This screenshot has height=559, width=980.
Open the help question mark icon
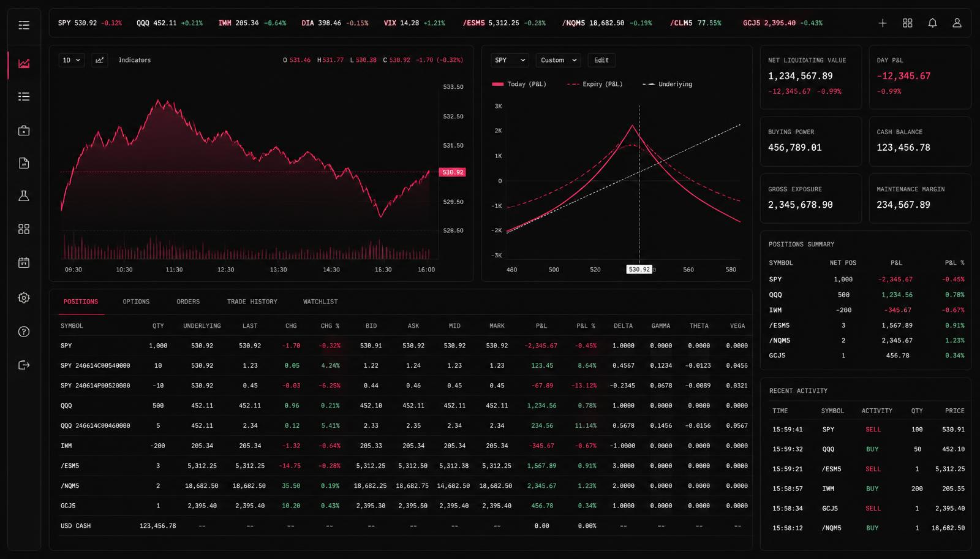pos(24,332)
